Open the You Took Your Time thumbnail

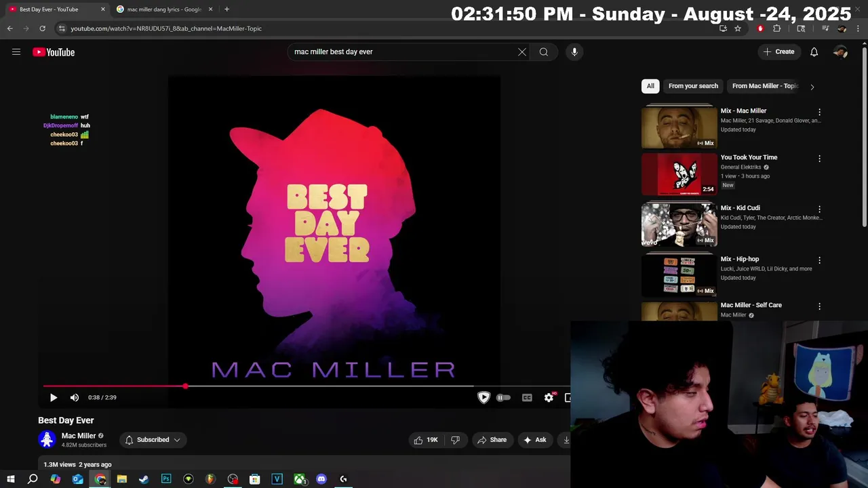pos(679,174)
